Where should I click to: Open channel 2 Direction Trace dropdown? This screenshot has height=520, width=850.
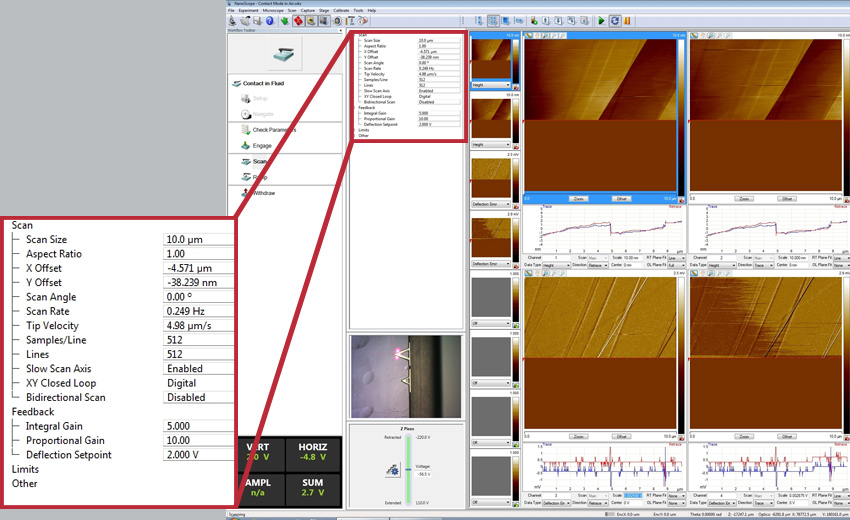763,265
